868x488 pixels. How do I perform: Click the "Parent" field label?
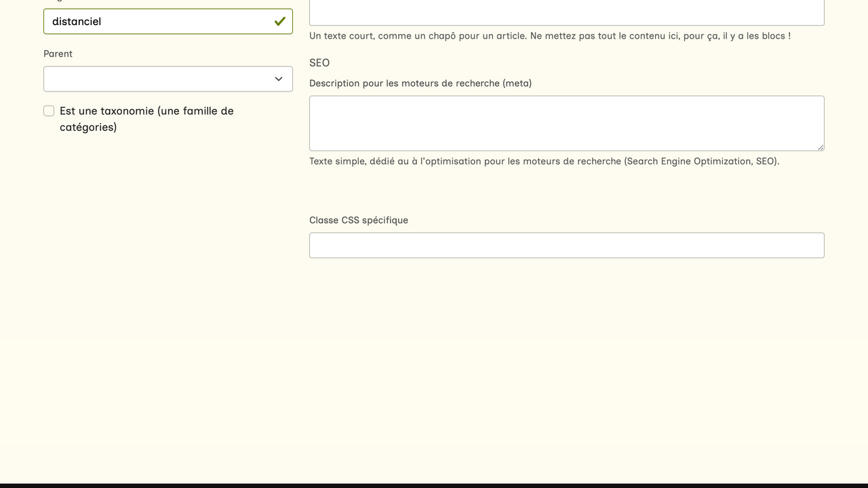(58, 54)
